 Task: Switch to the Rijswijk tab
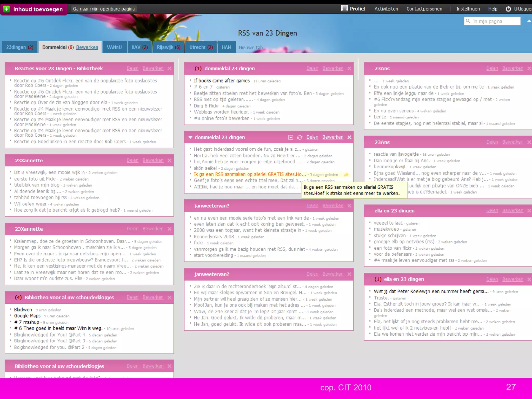[x=168, y=47]
